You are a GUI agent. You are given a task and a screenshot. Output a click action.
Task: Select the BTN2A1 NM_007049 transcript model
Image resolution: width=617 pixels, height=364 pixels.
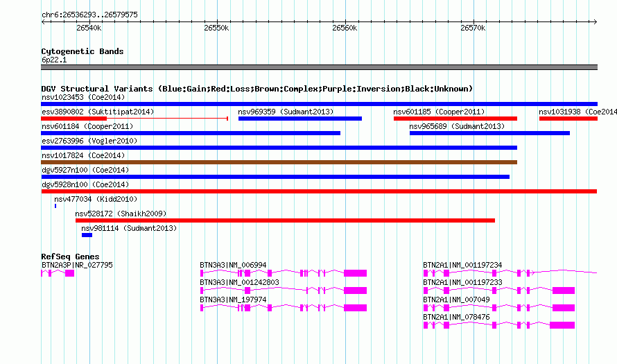pyautogui.click(x=499, y=308)
